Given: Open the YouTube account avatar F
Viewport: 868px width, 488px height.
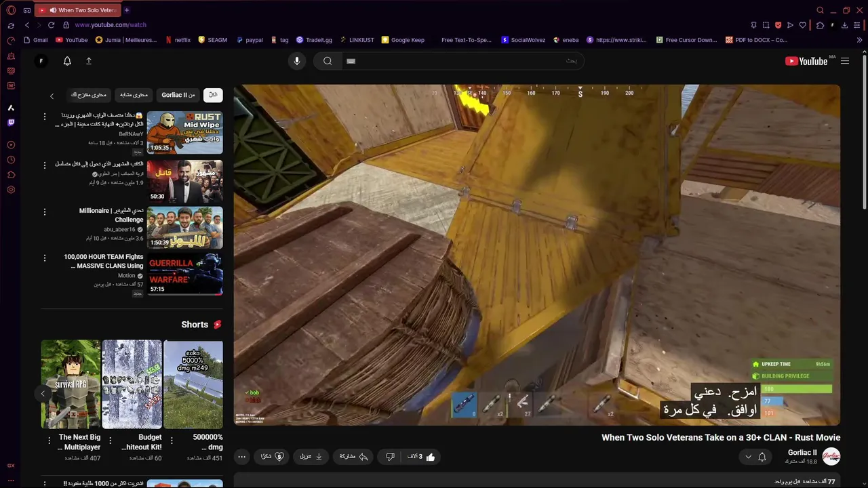Looking at the screenshot, I should tap(41, 61).
